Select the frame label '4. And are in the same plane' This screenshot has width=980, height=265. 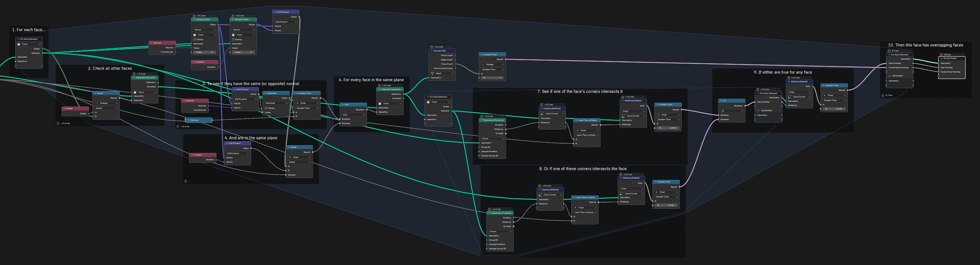(251, 138)
